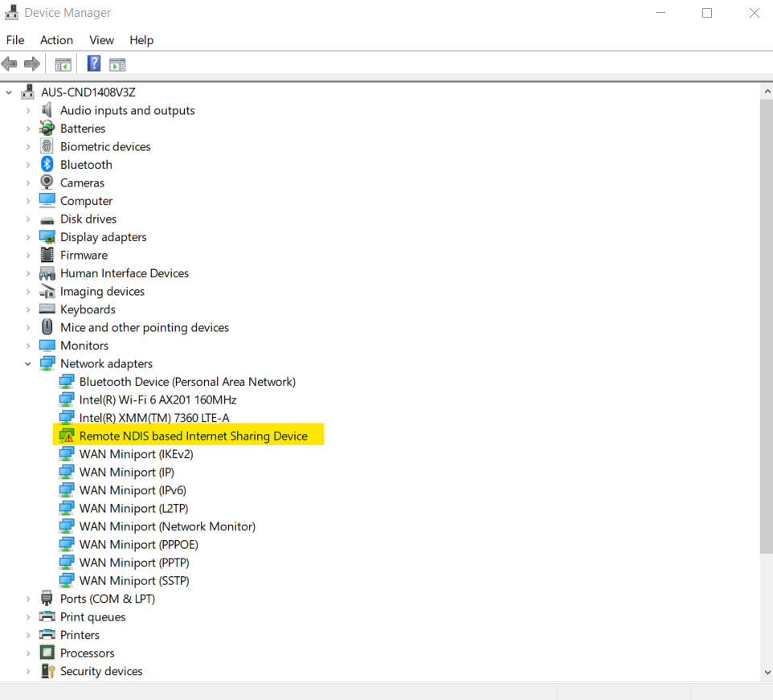773x700 pixels.
Task: Click the Biometric devices fingerprint icon
Action: pos(47,146)
